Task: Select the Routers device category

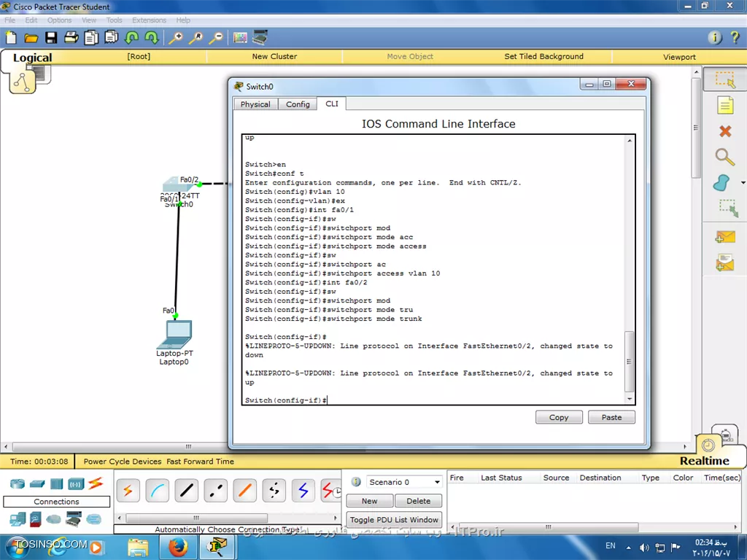Action: click(x=18, y=484)
